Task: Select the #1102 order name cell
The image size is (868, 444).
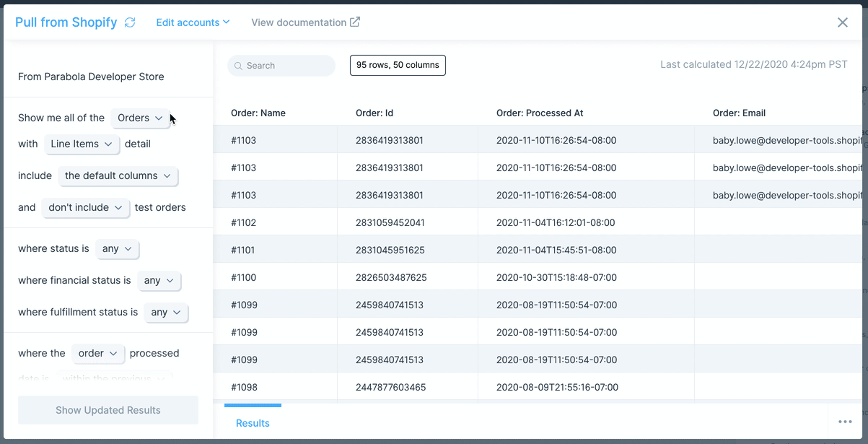Action: click(x=243, y=223)
